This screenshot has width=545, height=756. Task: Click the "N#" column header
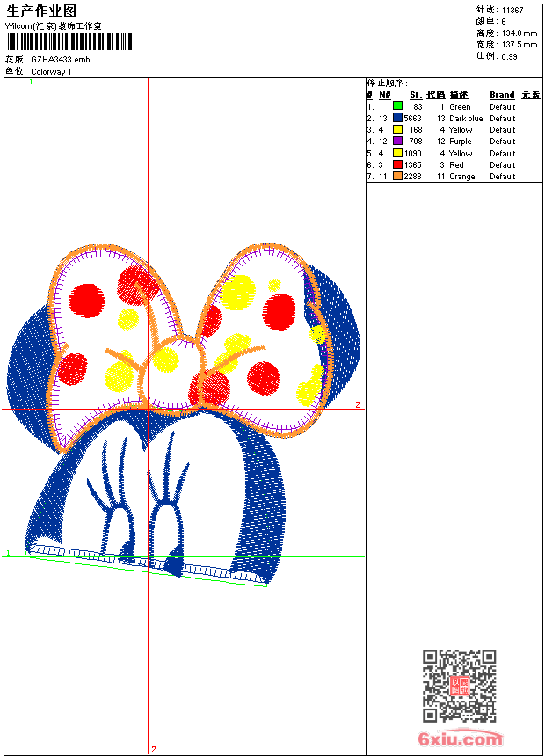click(x=384, y=95)
